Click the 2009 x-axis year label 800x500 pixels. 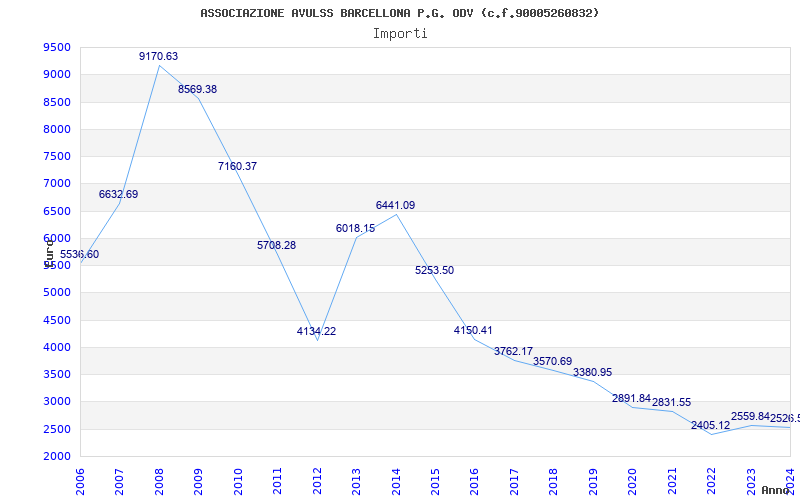[198, 482]
